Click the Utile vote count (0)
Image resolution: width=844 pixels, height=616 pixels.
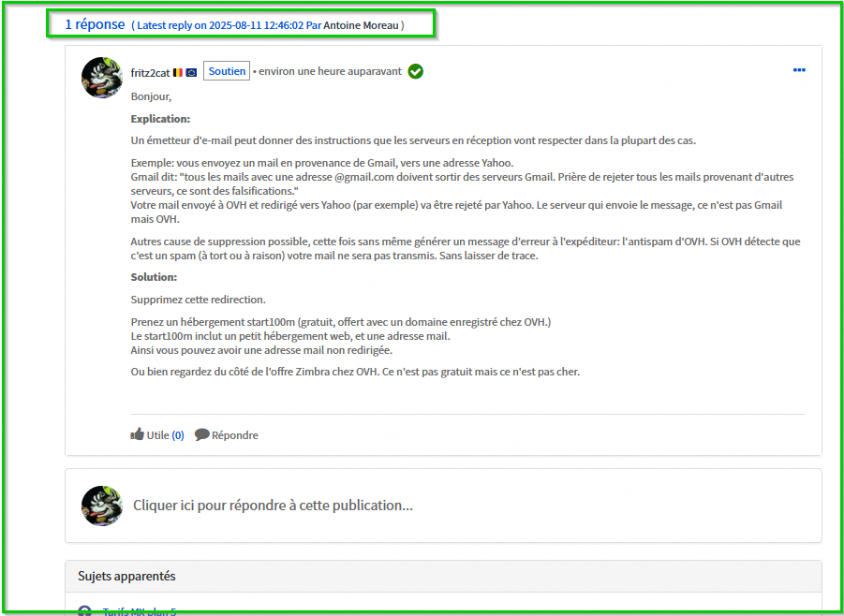point(178,435)
